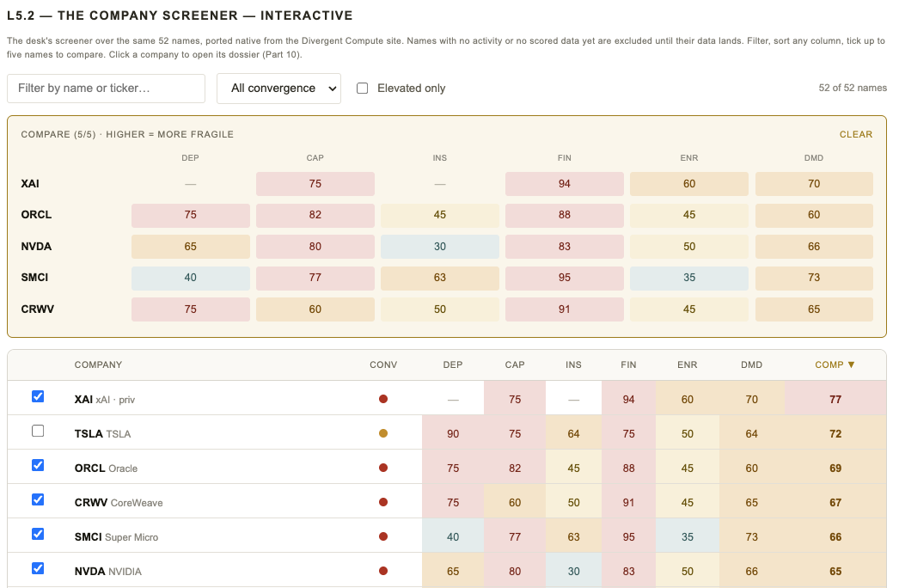Open the TSLA company dossier
The image size is (899, 588).
102,433
